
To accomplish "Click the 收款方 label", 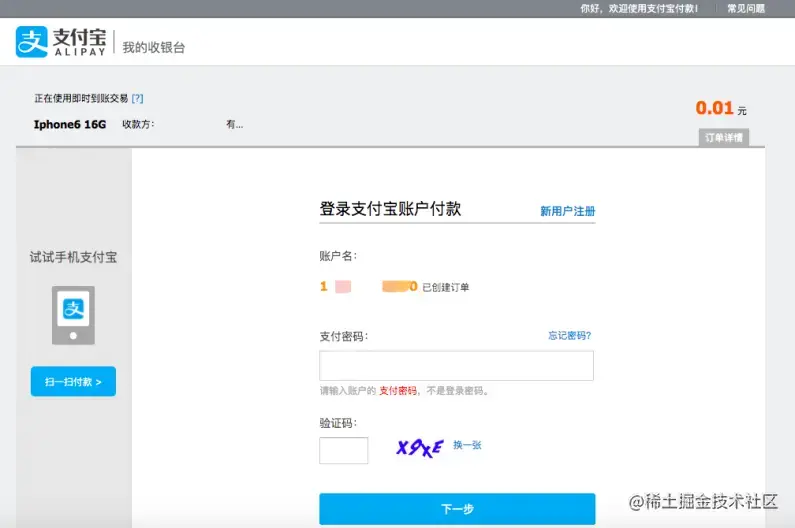I will [138, 124].
